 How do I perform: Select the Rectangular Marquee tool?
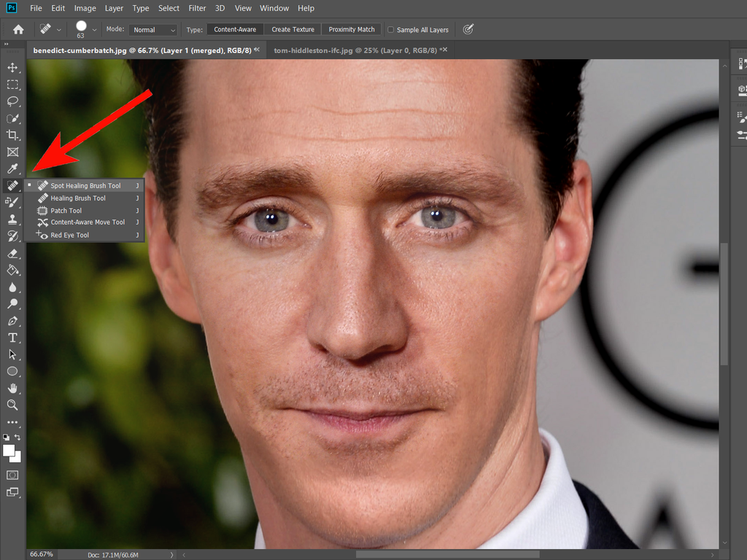coord(12,85)
